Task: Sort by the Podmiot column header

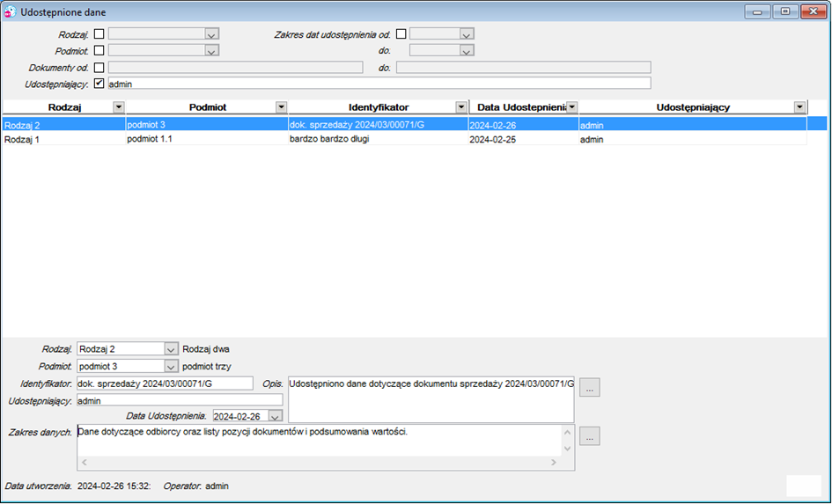Action: (x=208, y=107)
